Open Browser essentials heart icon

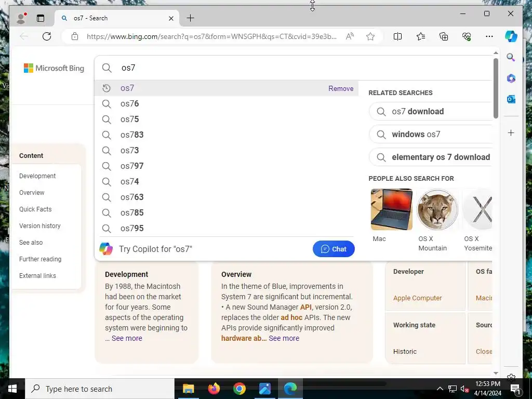click(x=467, y=36)
